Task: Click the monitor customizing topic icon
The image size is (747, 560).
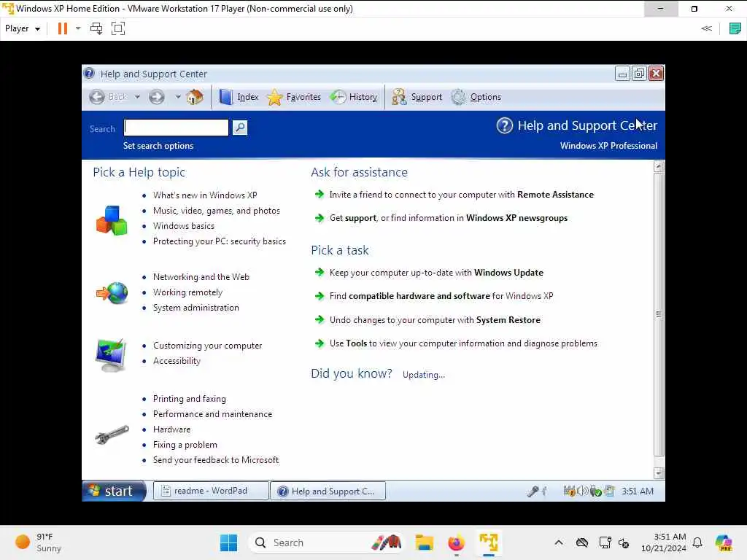Action: click(x=111, y=355)
